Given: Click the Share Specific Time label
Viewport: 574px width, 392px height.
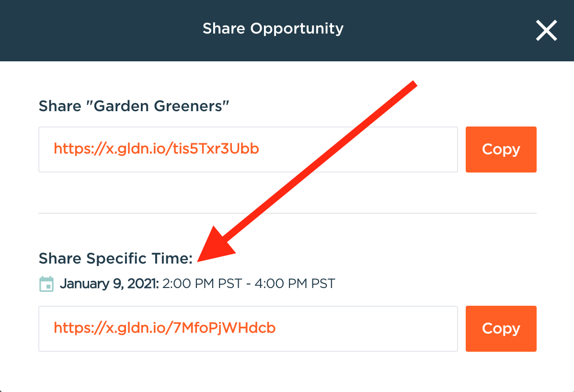Looking at the screenshot, I should click(115, 259).
